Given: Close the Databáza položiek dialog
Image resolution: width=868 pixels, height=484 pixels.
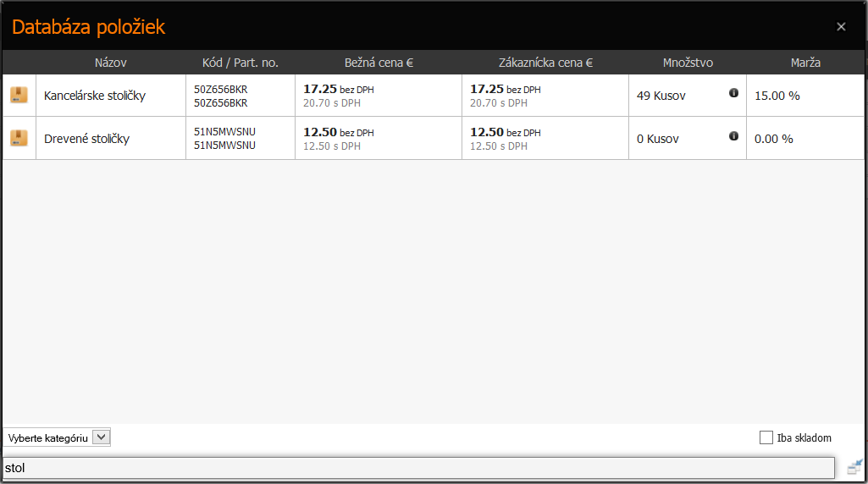Looking at the screenshot, I should coord(841,27).
